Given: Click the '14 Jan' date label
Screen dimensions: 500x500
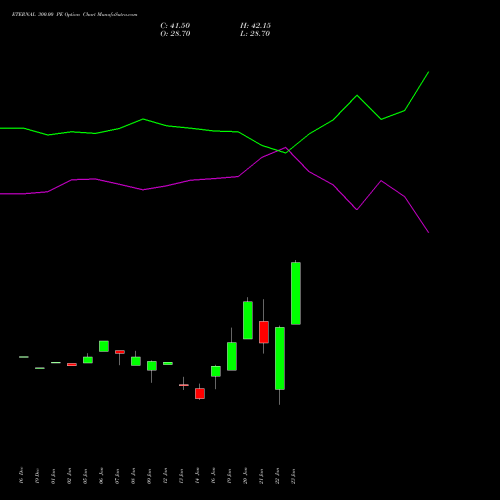Looking at the screenshot, I should coord(197,475).
